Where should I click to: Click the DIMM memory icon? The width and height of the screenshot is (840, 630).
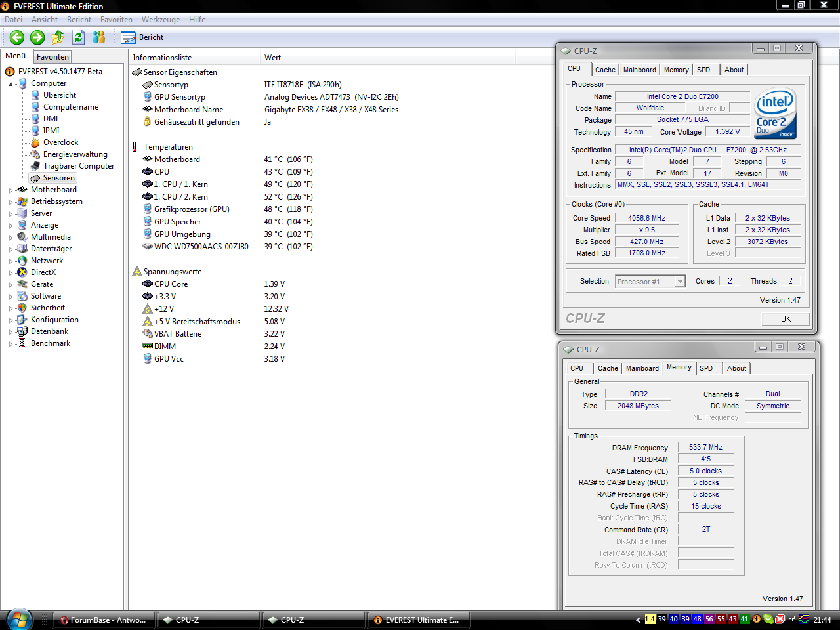click(148, 346)
